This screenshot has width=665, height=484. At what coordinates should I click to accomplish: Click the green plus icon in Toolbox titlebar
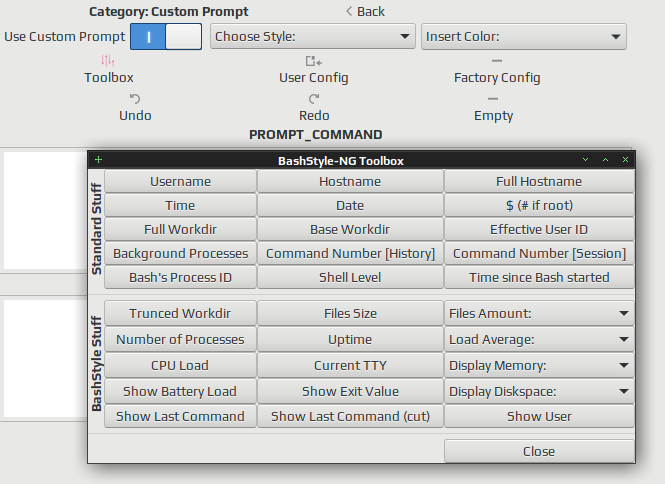[98, 159]
